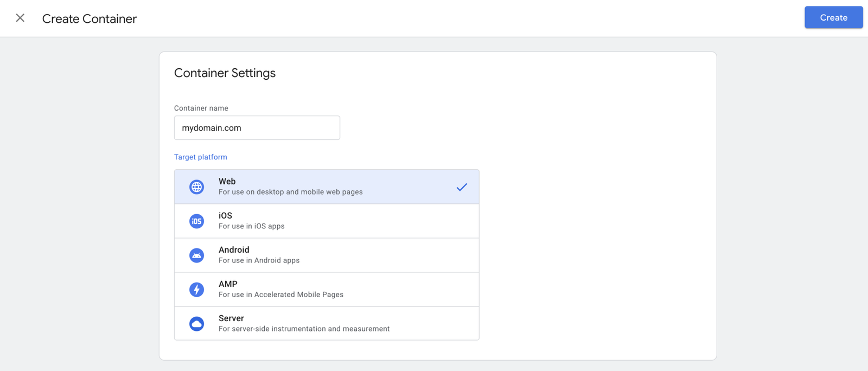
Task: Select the Android robot icon
Action: 196,255
